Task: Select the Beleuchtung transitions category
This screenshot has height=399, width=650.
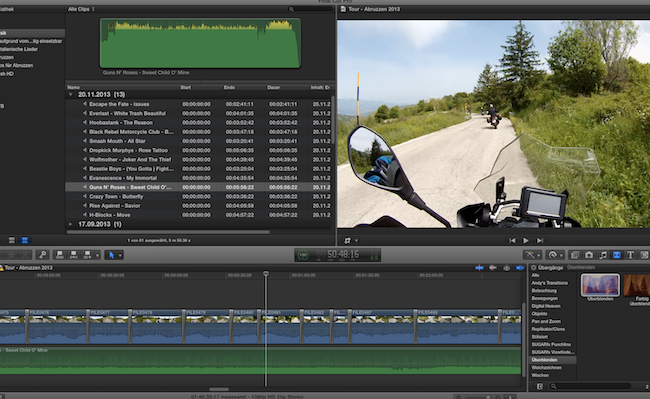Action: click(544, 290)
